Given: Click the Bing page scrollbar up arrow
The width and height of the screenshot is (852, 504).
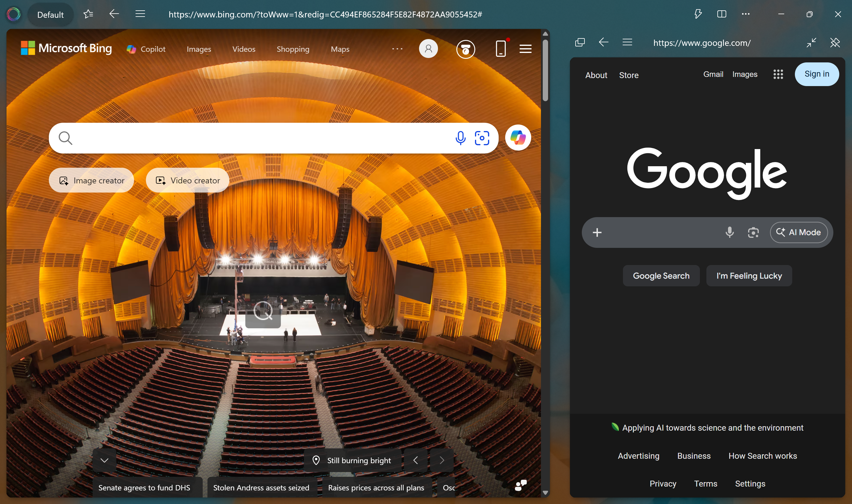Looking at the screenshot, I should [545, 34].
